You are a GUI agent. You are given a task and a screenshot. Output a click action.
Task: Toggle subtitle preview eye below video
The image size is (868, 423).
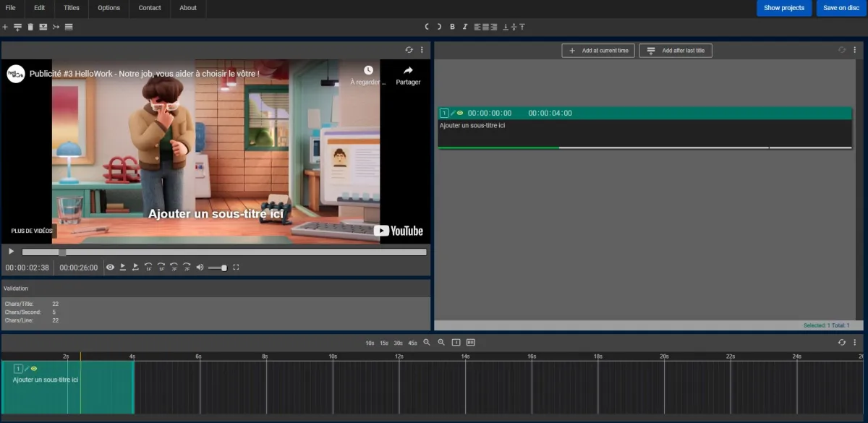(x=110, y=268)
